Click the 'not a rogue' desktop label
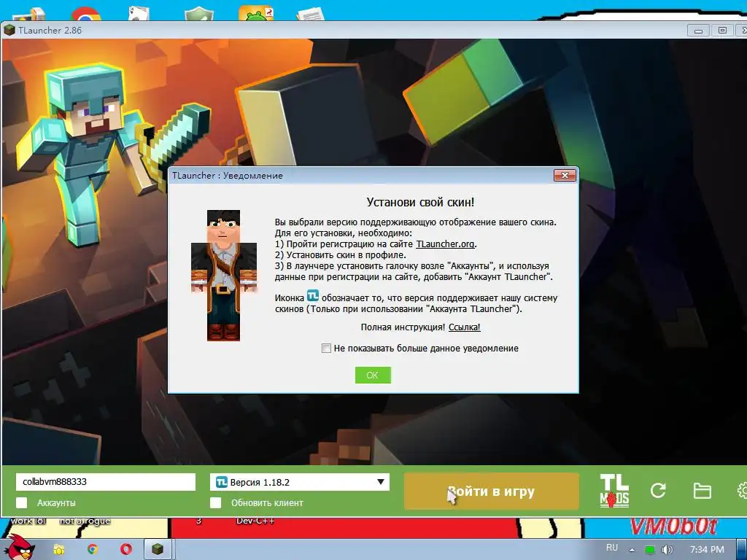The image size is (747, 560). [85, 521]
